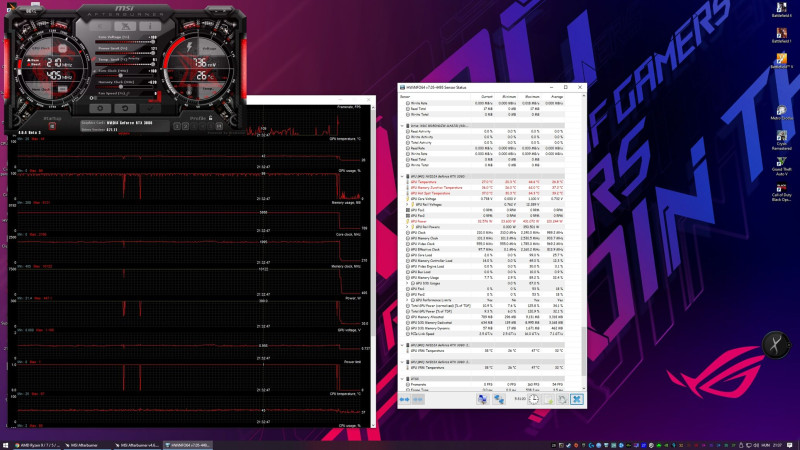Viewport: 800px width, 450px height.
Task: Collapse the first GPU VRM Temperature group
Action: (402, 345)
